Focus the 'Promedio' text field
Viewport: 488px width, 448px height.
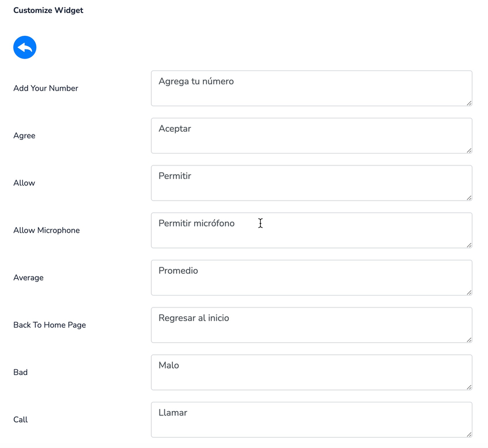(311, 278)
